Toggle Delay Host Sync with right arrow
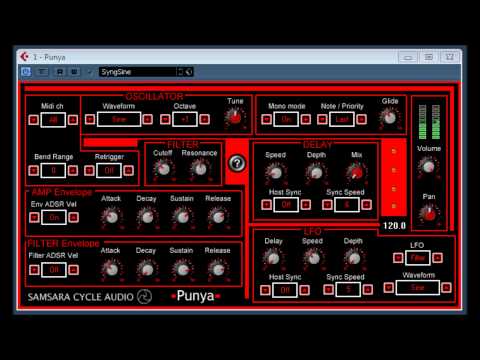The width and height of the screenshot is (480, 360). [306, 205]
